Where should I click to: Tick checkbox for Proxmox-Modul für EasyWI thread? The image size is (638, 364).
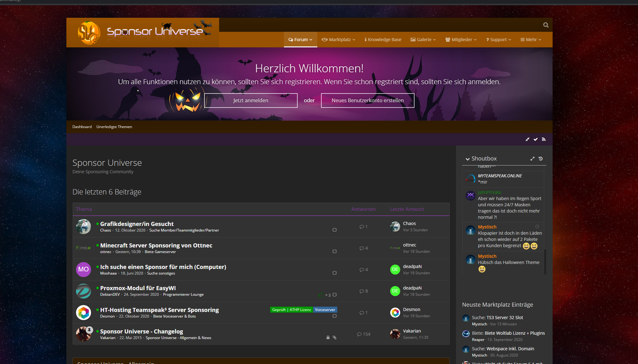point(334,295)
